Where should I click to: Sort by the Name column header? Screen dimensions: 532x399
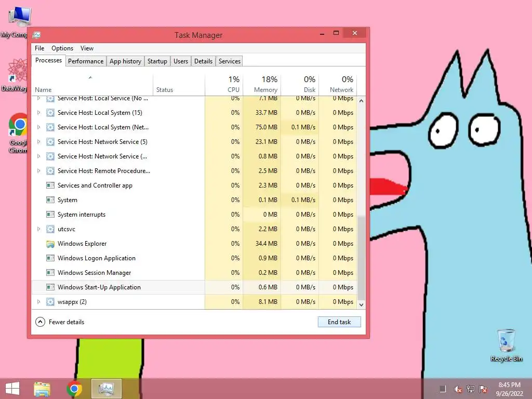[x=92, y=84]
